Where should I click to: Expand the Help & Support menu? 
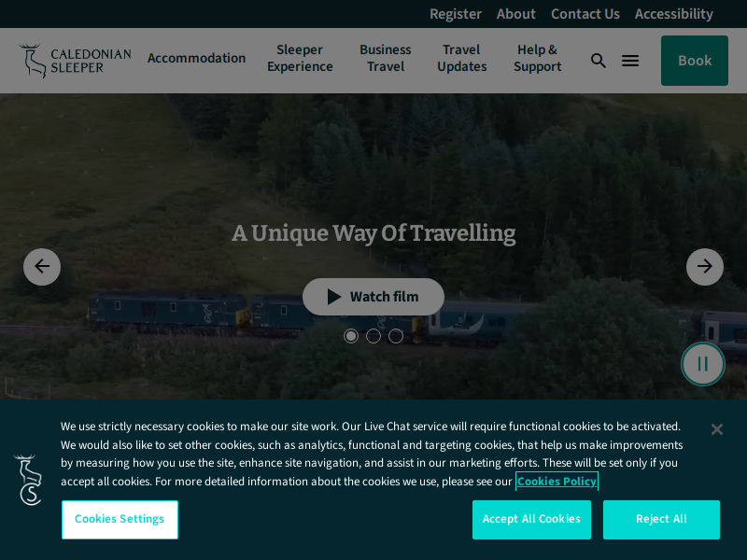pyautogui.click(x=538, y=58)
